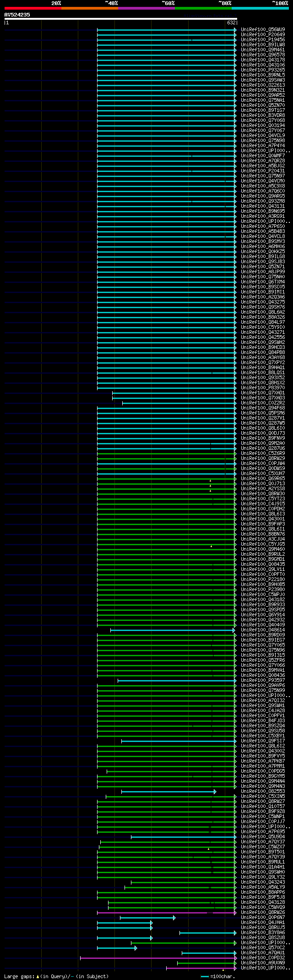Open the UniRef100_Q56WU9 hit label
Screen dimensions: 293x980
point(263,29)
